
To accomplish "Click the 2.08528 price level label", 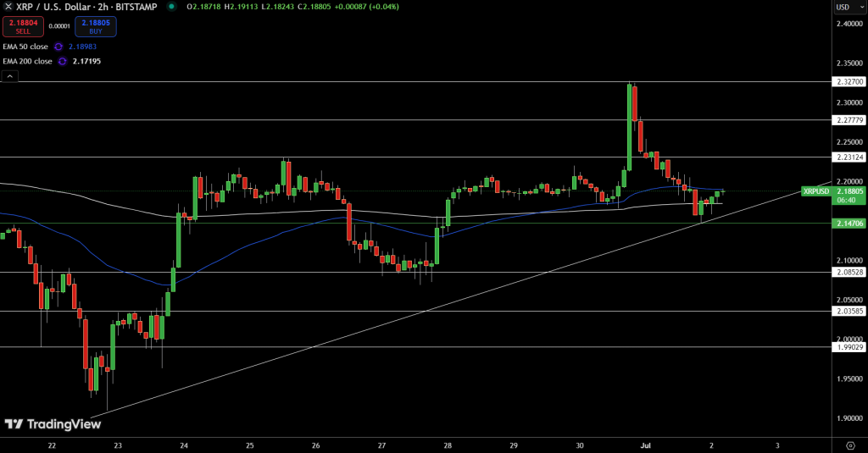I will click(x=849, y=272).
